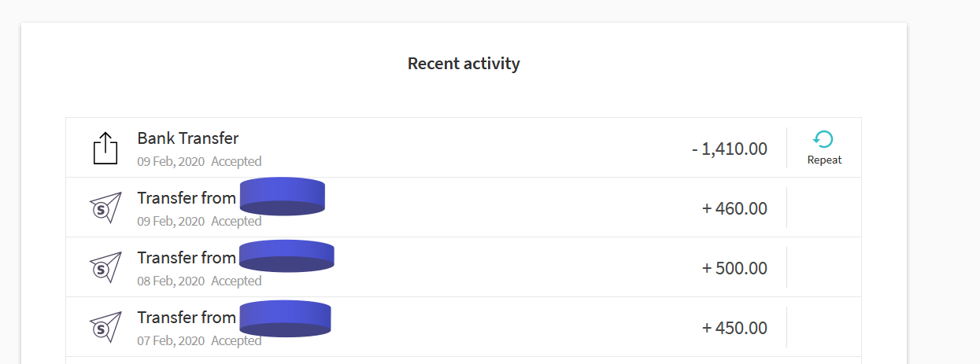Viewport: 980px width, 364px height.
Task: Click the Recent activity heading
Action: point(464,64)
